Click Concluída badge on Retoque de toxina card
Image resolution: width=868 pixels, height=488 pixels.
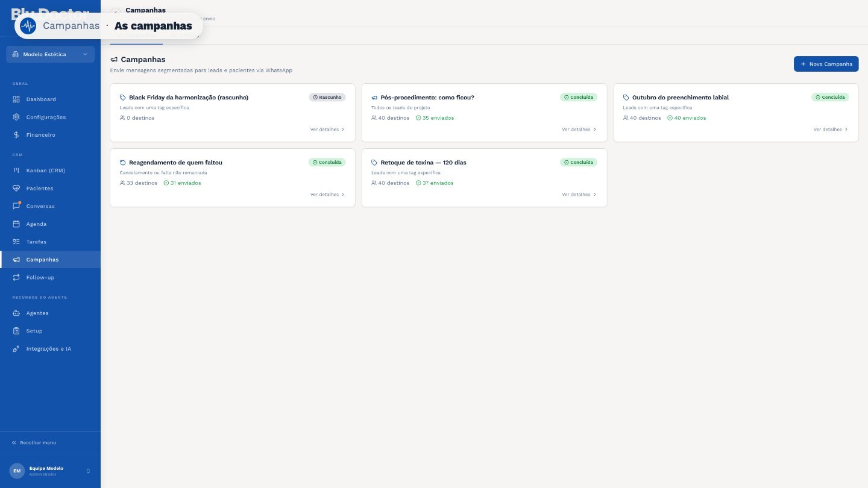tap(579, 162)
